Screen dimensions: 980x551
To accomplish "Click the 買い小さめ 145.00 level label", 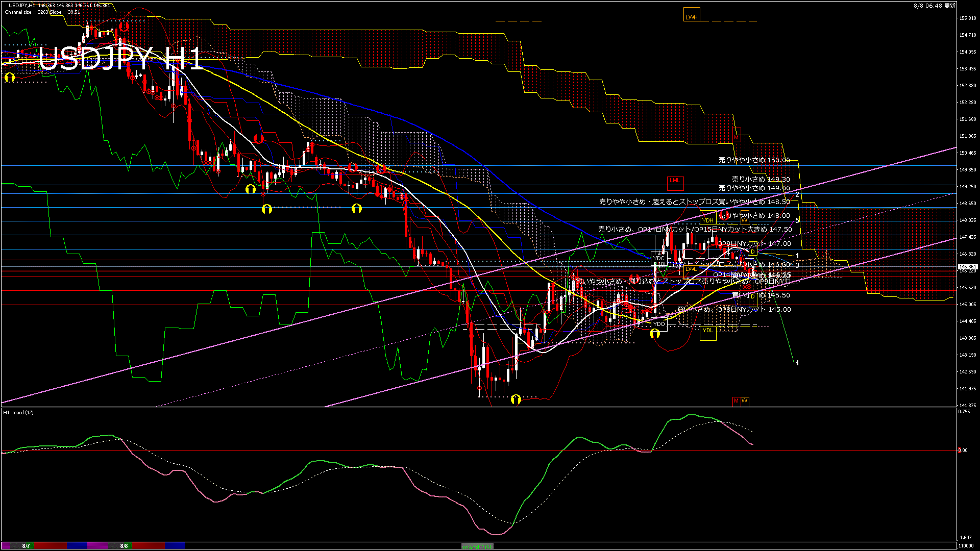I will point(734,309).
